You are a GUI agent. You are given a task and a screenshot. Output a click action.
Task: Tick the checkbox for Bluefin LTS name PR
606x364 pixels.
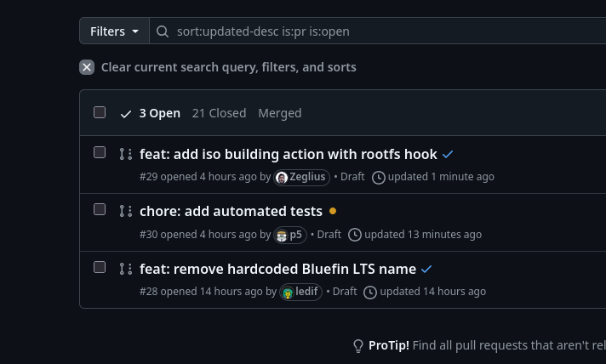(100, 267)
